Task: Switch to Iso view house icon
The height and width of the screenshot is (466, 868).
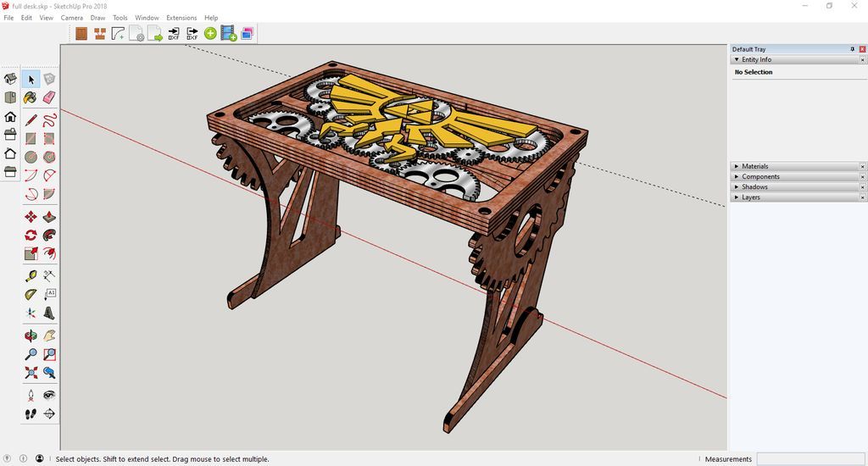Action: coord(10,79)
